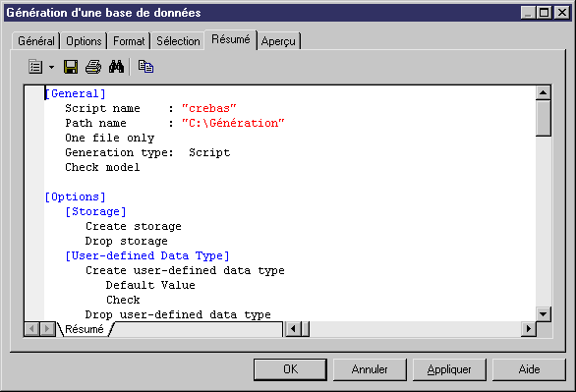576x392 pixels.
Task: Print the summary with the printer icon
Action: tap(93, 67)
